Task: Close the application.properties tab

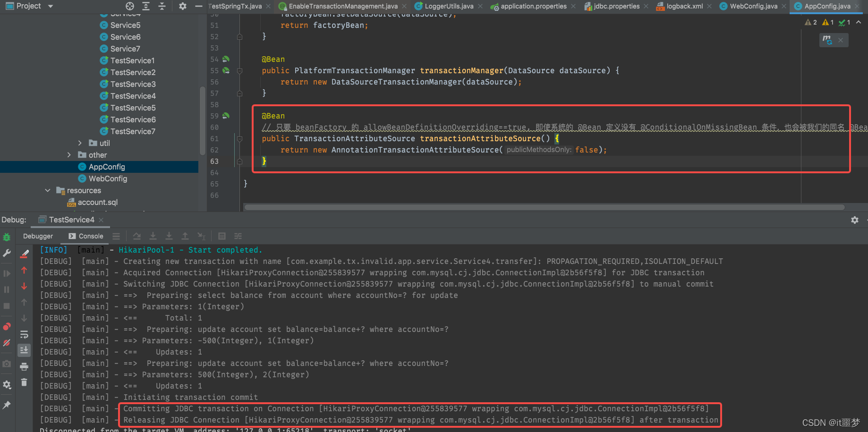Action: (573, 6)
